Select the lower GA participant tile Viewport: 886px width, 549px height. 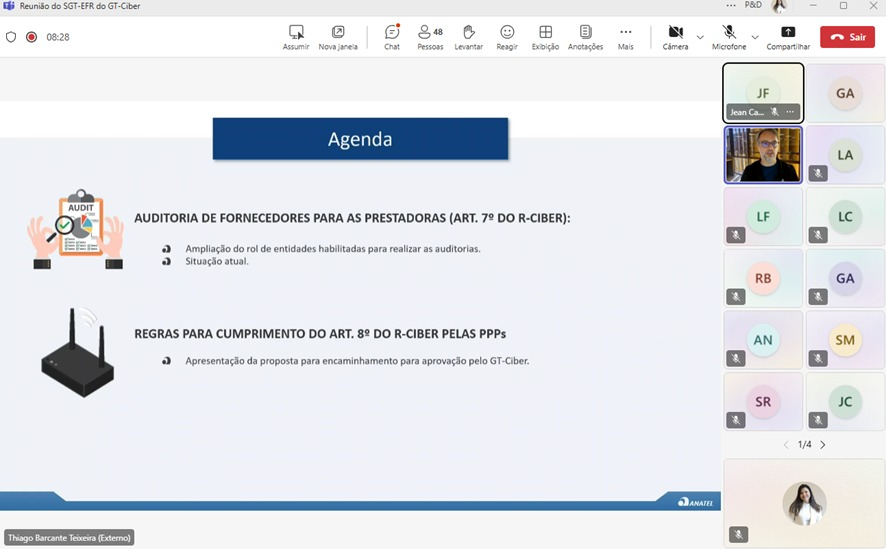[x=845, y=278]
